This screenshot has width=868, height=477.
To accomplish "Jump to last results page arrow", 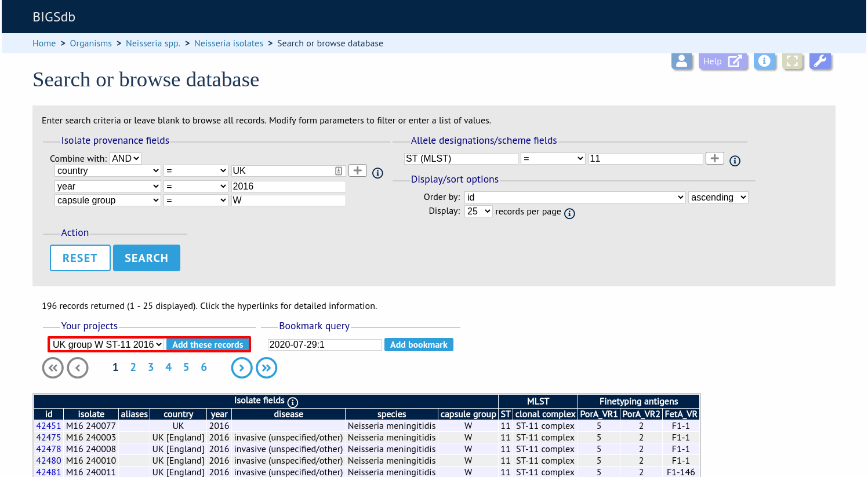I will 267,367.
